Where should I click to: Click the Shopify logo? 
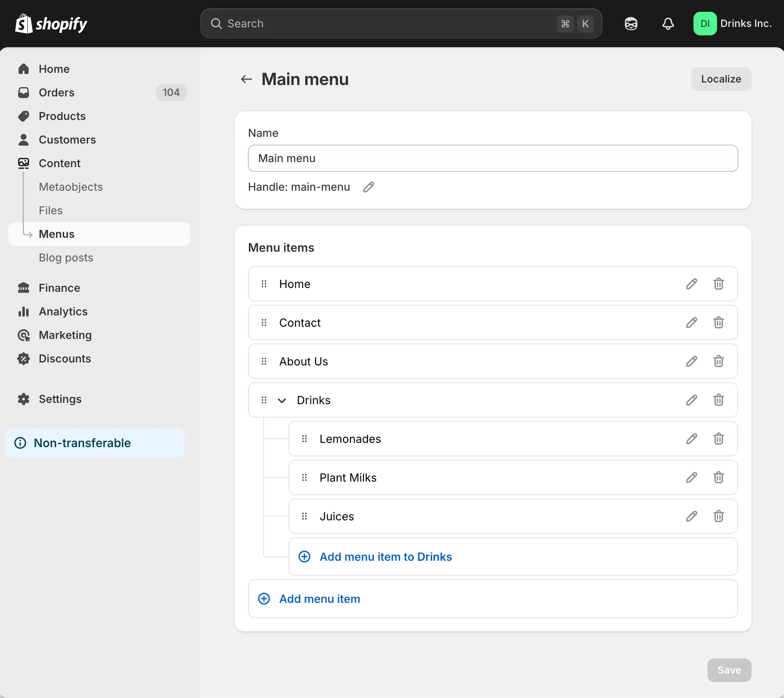tap(51, 24)
